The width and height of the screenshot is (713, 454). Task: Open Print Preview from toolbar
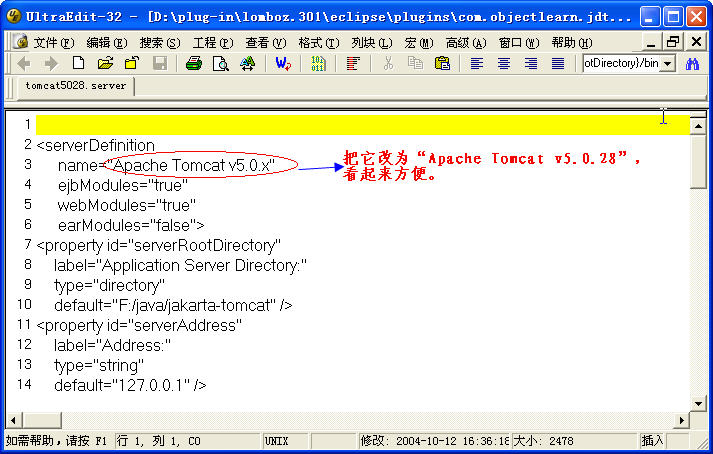coord(220,63)
